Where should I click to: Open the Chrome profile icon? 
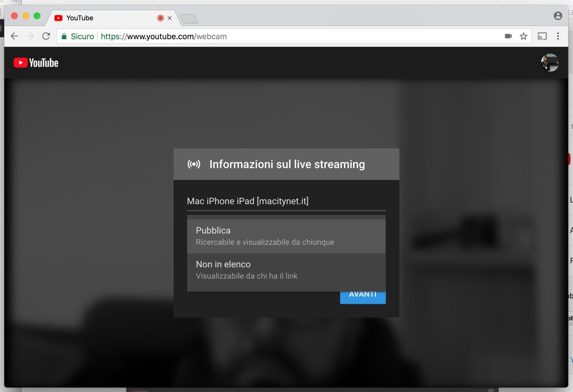pos(558,16)
